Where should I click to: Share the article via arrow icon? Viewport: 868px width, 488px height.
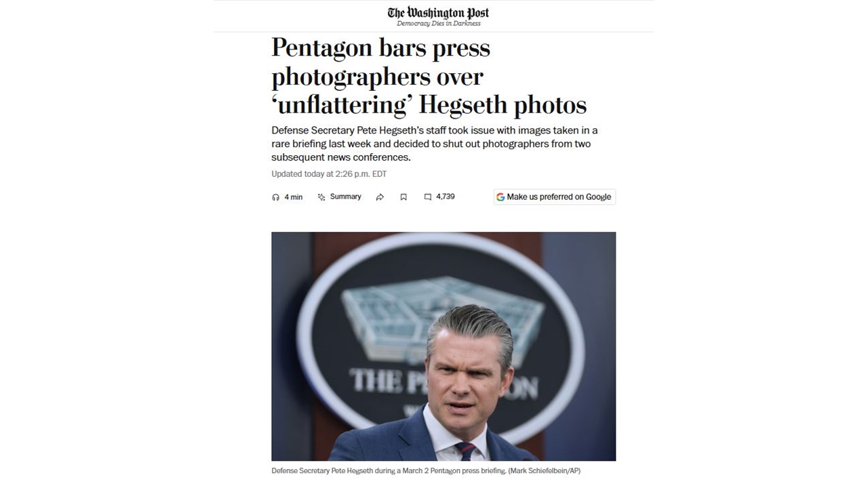point(380,197)
